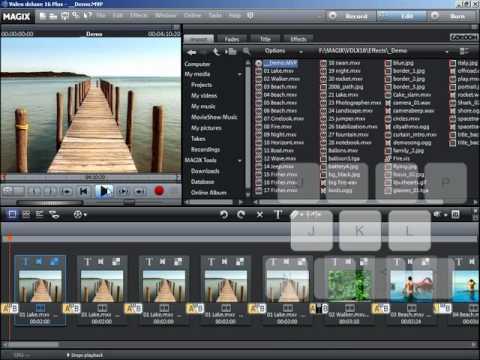
Task: Open the File menu
Action: click(101, 16)
